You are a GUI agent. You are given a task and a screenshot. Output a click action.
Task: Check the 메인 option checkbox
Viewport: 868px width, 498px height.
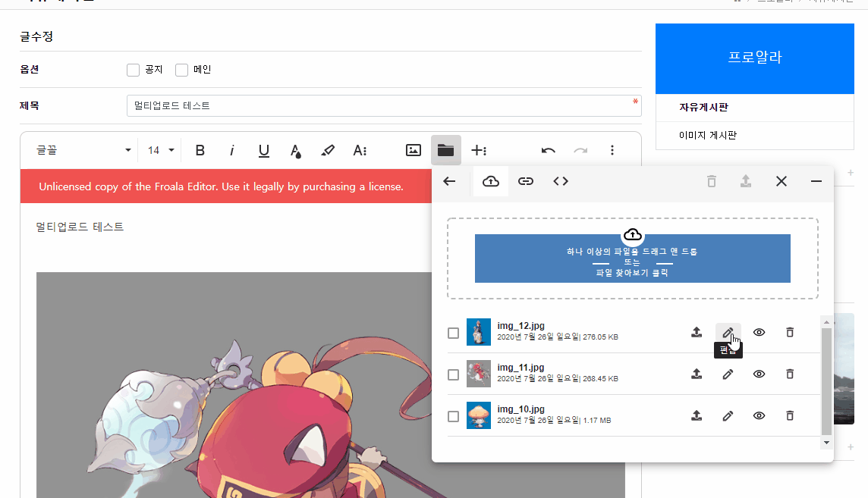(x=181, y=70)
